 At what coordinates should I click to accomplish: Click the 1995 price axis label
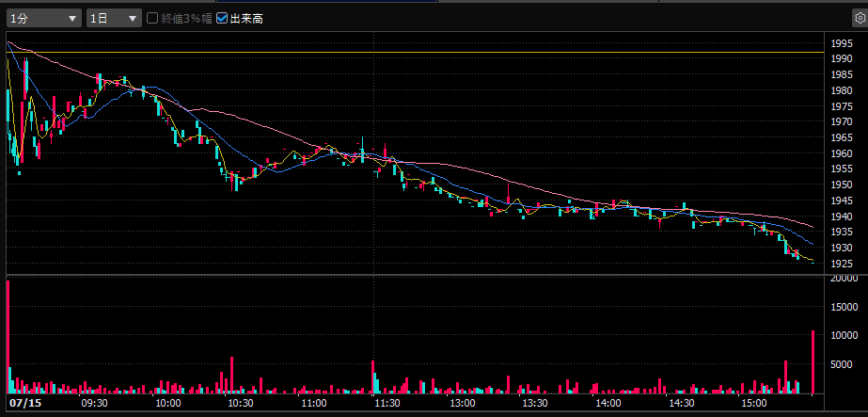(842, 43)
